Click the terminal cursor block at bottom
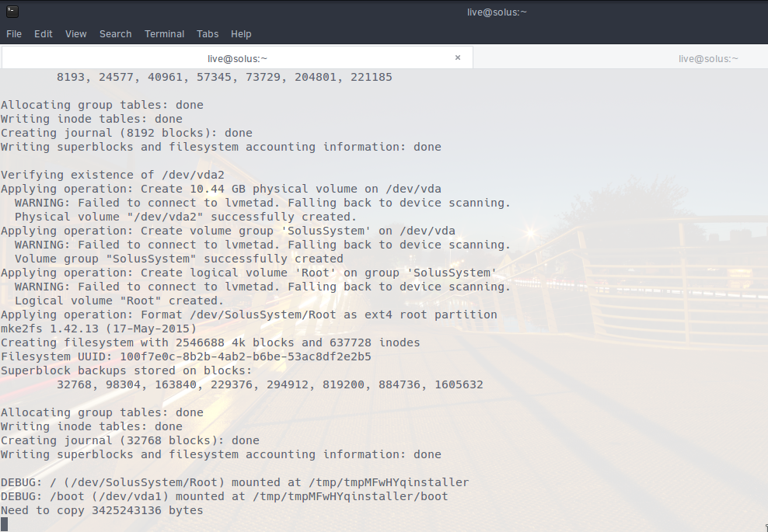The image size is (768, 532). click(5, 525)
